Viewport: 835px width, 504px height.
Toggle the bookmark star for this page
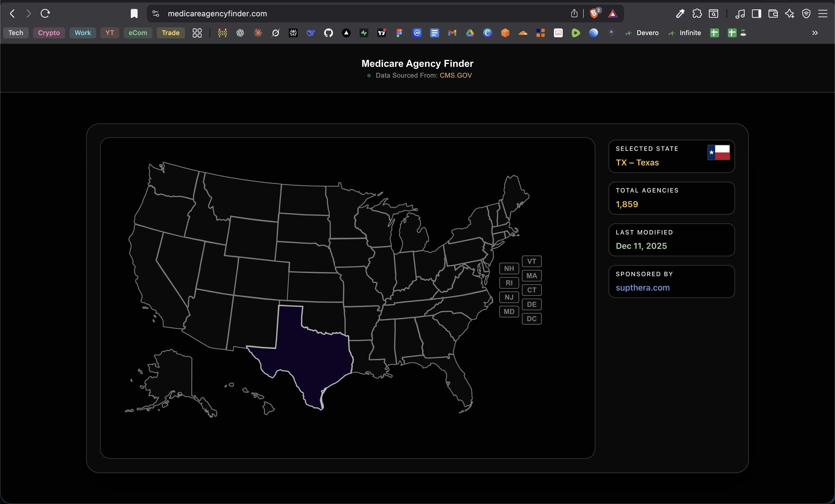(x=134, y=14)
